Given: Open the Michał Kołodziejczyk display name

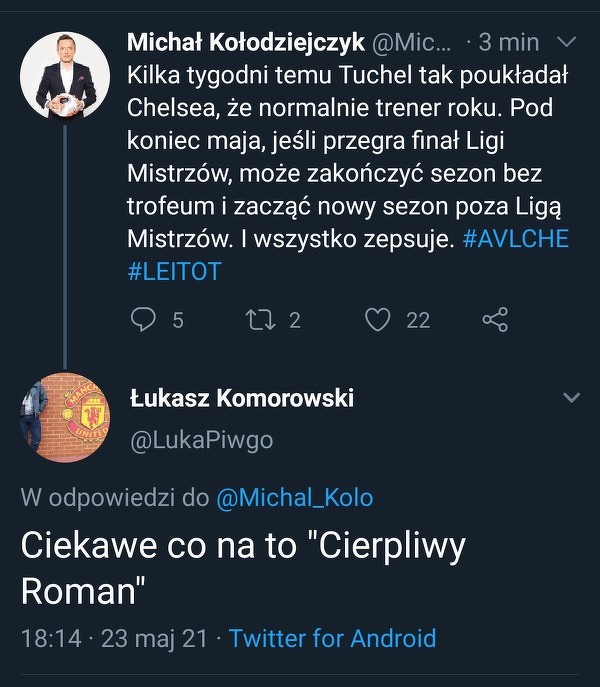Looking at the screenshot, I should click(x=246, y=42).
